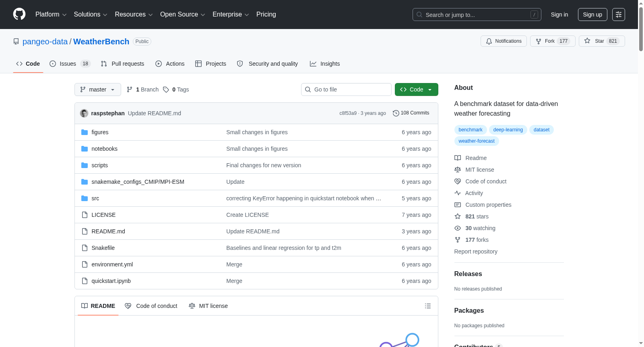This screenshot has width=644, height=347.
Task: Click the repository icon beside pangeo-data
Action: (x=16, y=42)
